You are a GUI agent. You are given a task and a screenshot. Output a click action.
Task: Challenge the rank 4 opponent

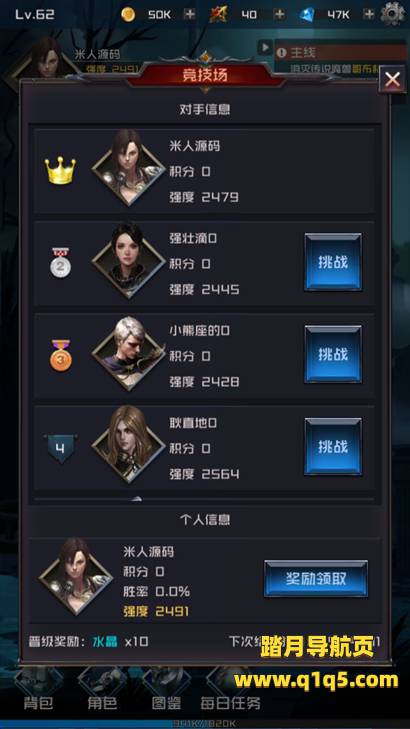pyautogui.click(x=333, y=447)
